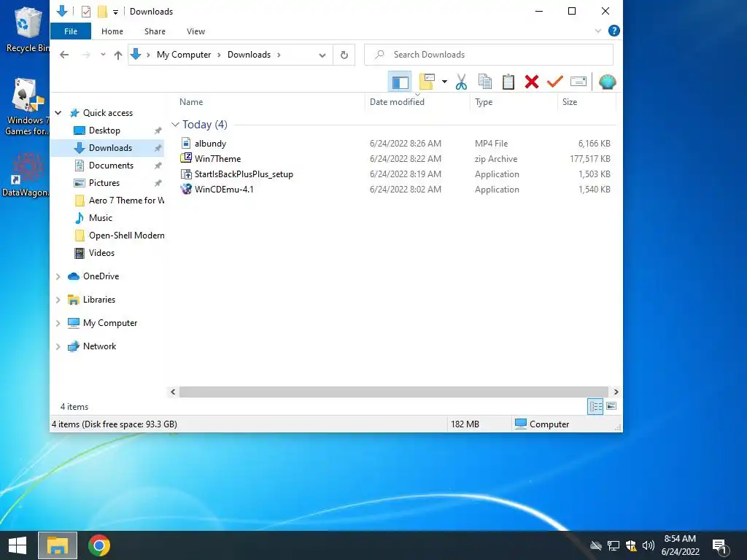Viewport: 747px width, 560px height.
Task: Click title bar new folder icon
Action: pos(102,12)
